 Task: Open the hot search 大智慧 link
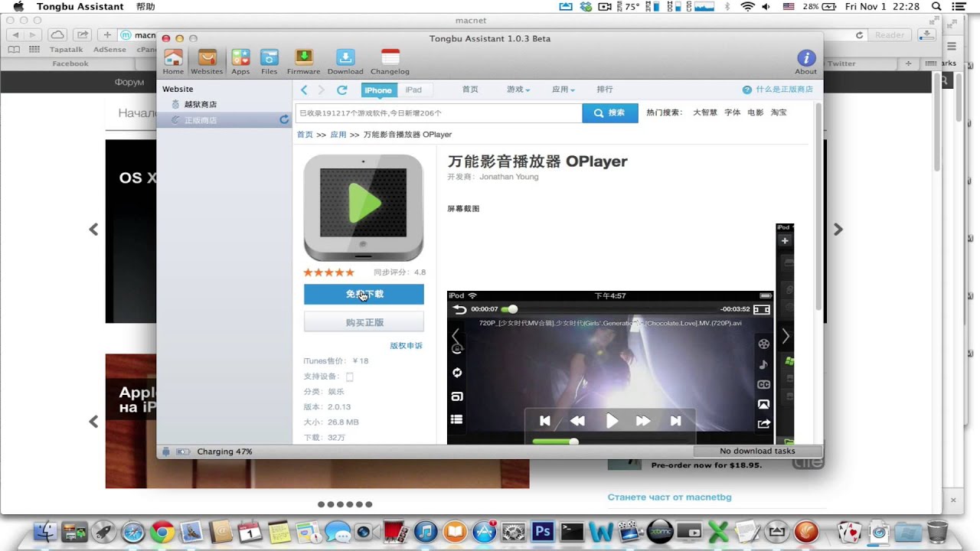(x=705, y=112)
